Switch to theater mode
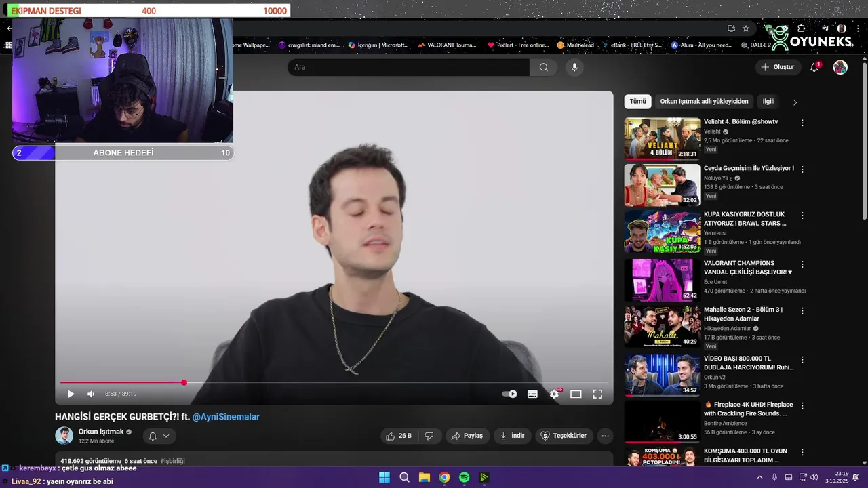The image size is (868, 488). tap(576, 394)
